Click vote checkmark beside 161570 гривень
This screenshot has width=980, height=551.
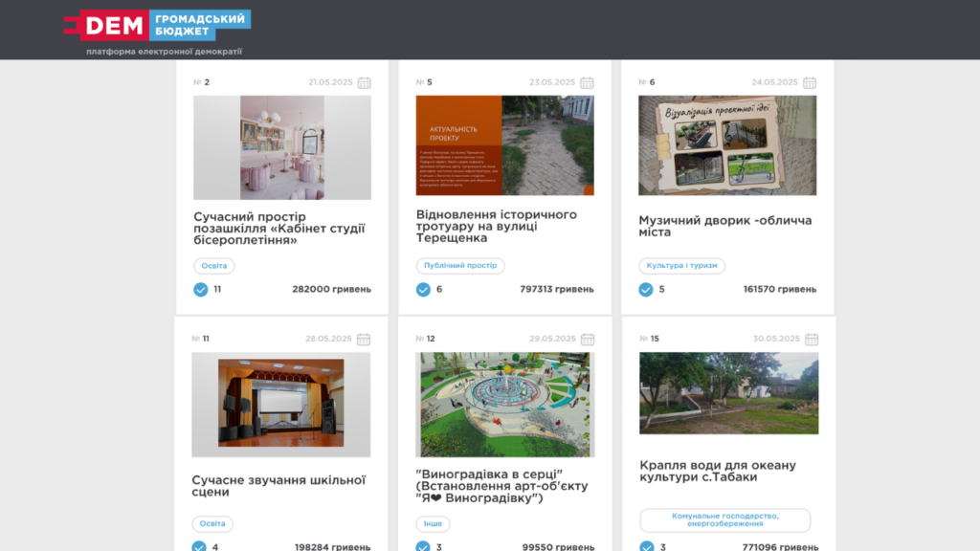[646, 290]
